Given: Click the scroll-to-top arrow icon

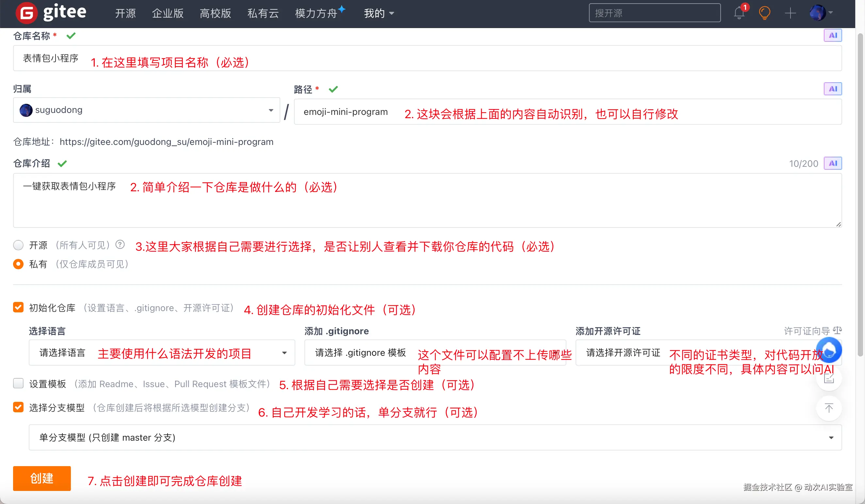Looking at the screenshot, I should (x=829, y=408).
